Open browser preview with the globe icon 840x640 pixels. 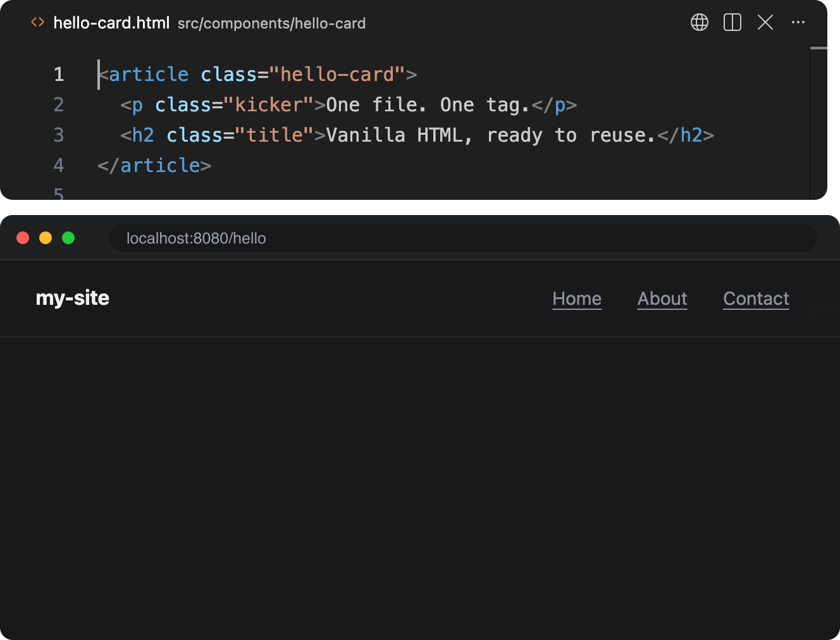(x=700, y=22)
